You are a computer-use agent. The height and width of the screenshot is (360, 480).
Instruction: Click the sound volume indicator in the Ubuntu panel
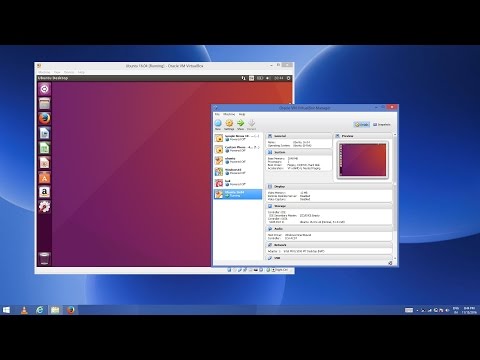coord(268,78)
